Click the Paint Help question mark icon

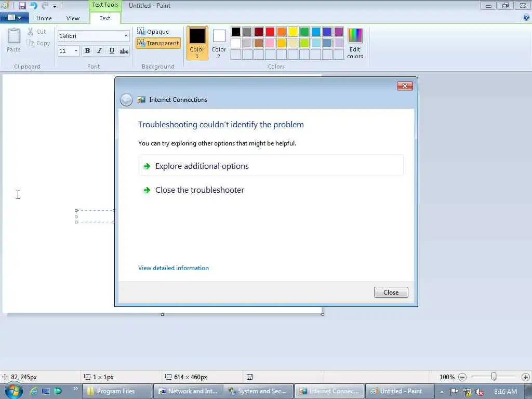tap(526, 18)
